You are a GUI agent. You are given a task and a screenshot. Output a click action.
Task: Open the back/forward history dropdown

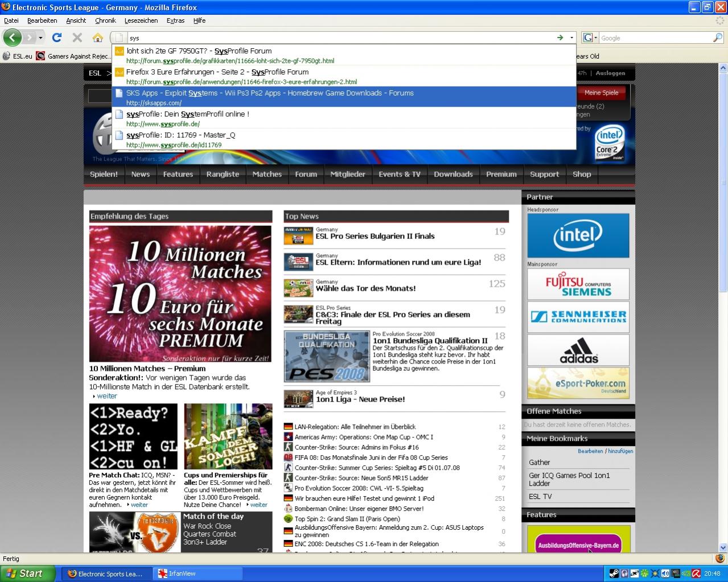coord(40,38)
